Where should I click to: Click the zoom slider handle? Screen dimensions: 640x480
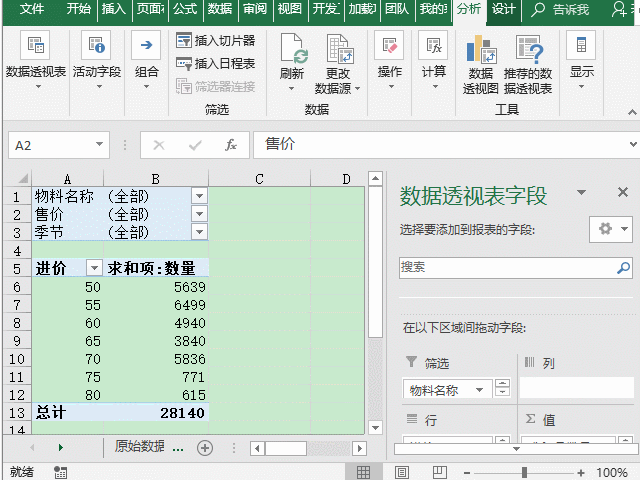pyautogui.click(x=524, y=473)
